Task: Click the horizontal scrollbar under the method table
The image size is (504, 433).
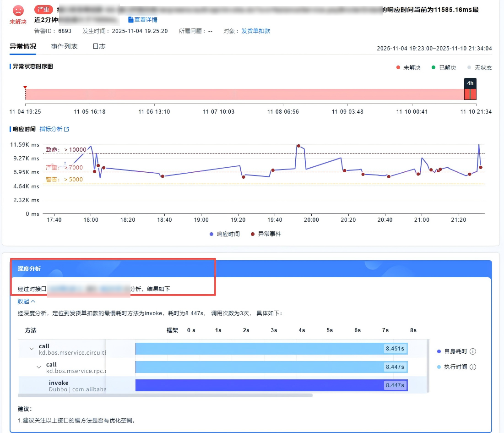Action: click(165, 395)
